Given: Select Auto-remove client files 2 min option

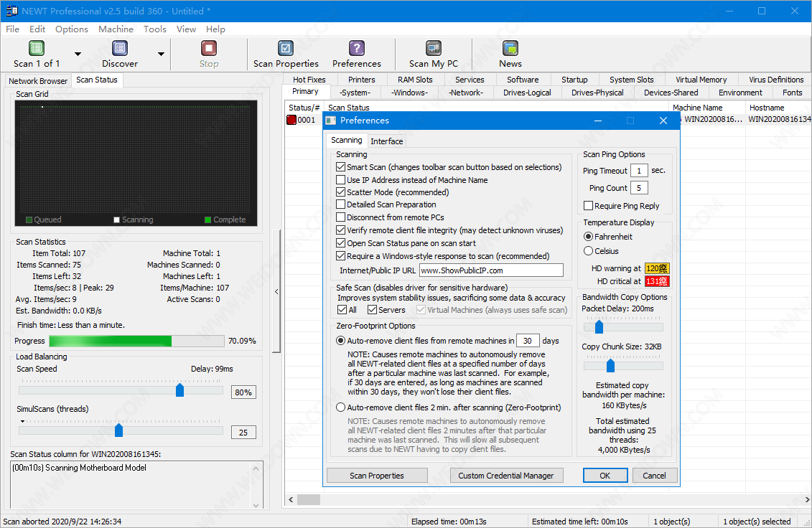Looking at the screenshot, I should point(341,407).
